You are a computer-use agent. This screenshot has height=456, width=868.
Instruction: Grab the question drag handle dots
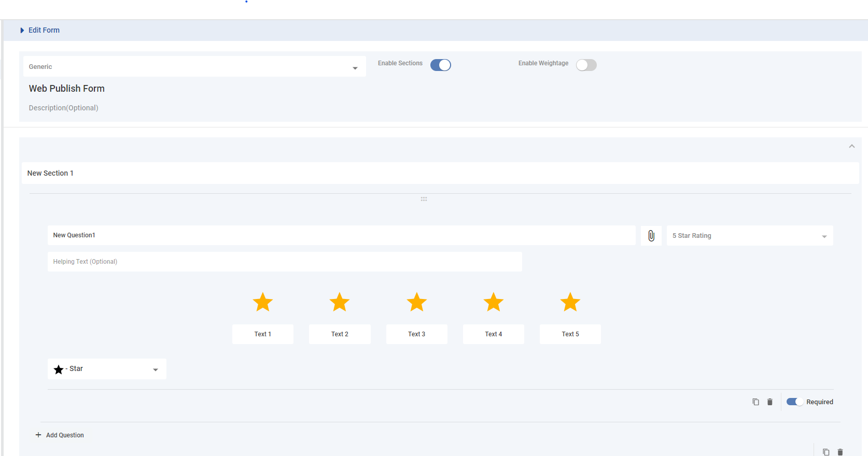(x=424, y=199)
